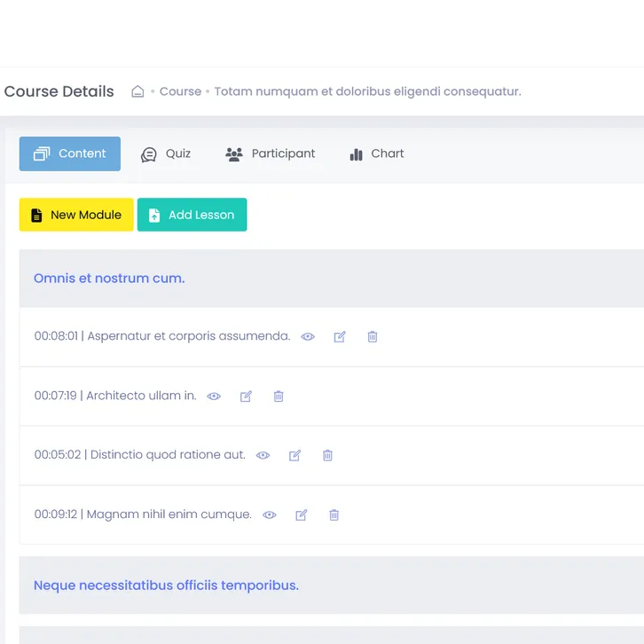View the 'Aspernatur et corporis assumenda' lesson
This screenshot has height=644, width=644.
tap(308, 337)
